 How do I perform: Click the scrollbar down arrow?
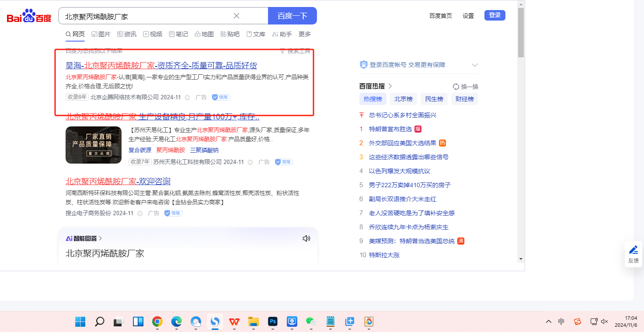(521, 259)
